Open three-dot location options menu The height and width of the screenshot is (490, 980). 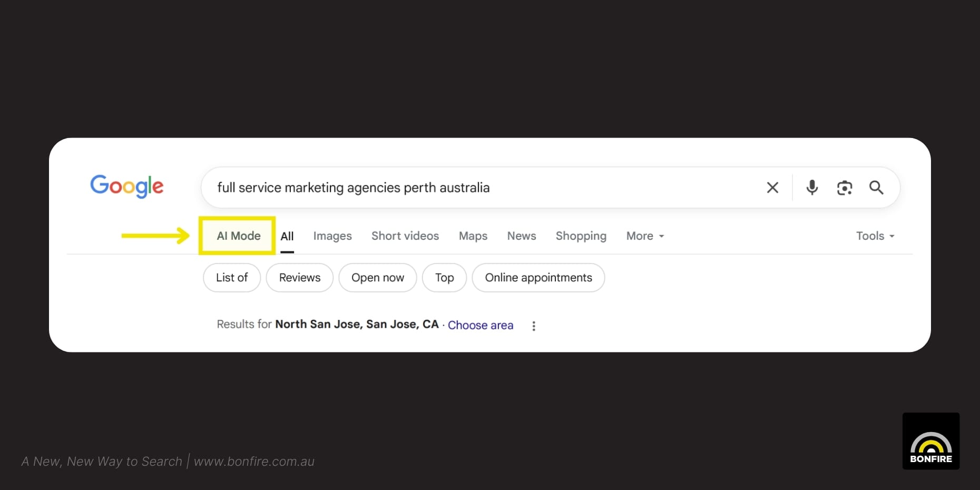[534, 326]
